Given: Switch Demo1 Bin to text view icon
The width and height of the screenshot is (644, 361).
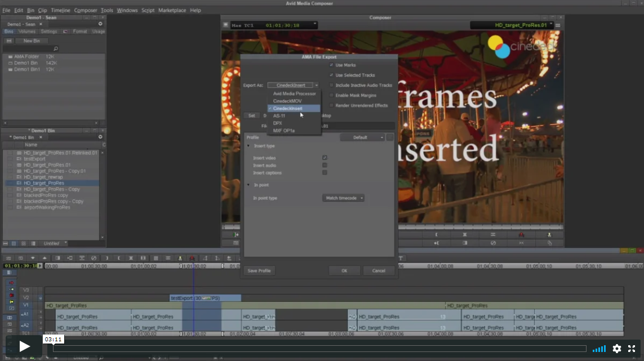Looking at the screenshot, I should click(x=14, y=243).
